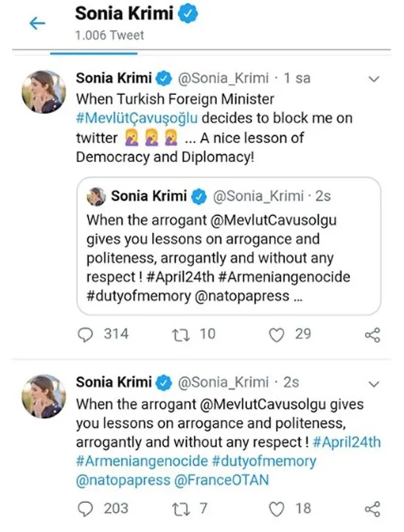Viewport: 404px width, 532px height.
Task: Retweet the second tweet with 7 retweets
Action: [179, 508]
